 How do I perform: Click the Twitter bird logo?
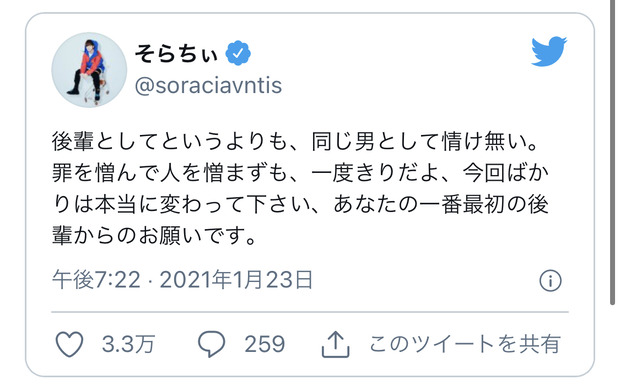pos(549,51)
